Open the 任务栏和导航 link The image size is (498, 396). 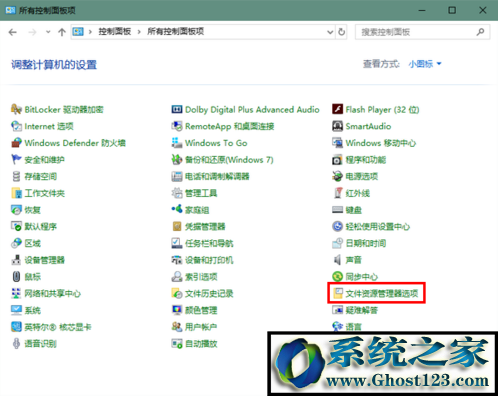(x=209, y=243)
